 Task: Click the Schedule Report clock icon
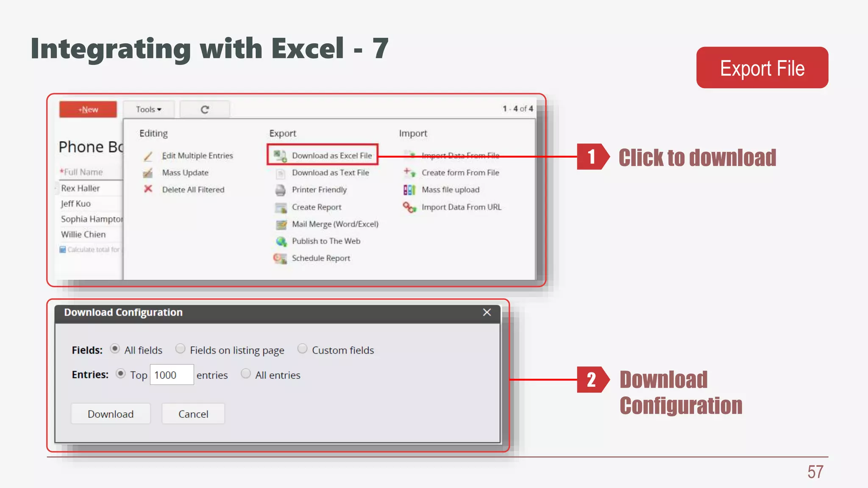[x=280, y=258]
